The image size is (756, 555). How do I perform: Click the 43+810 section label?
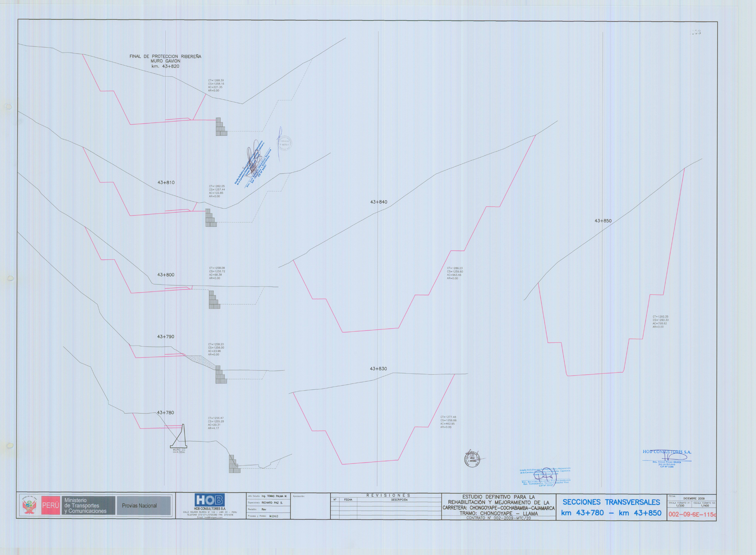(x=166, y=182)
